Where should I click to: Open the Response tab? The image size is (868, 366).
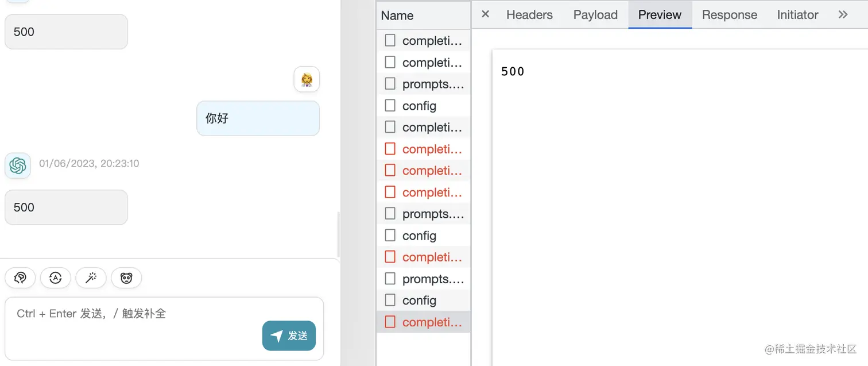729,15
